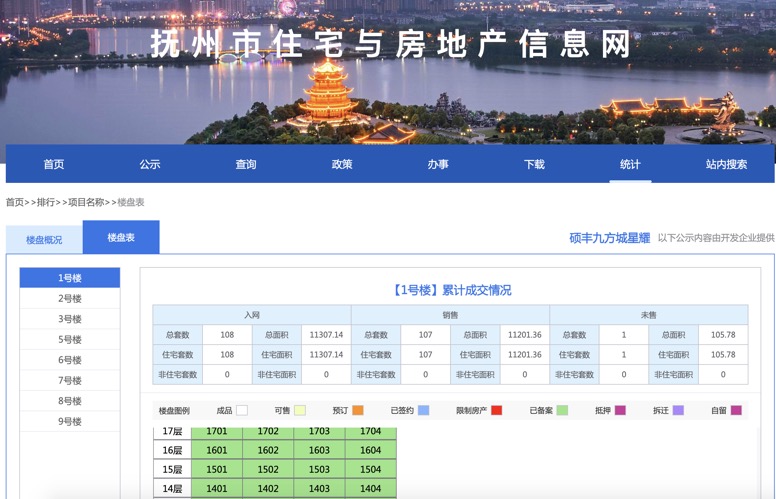Open 站内搜索 from the navigation bar
This screenshot has width=776, height=499.
(x=726, y=164)
